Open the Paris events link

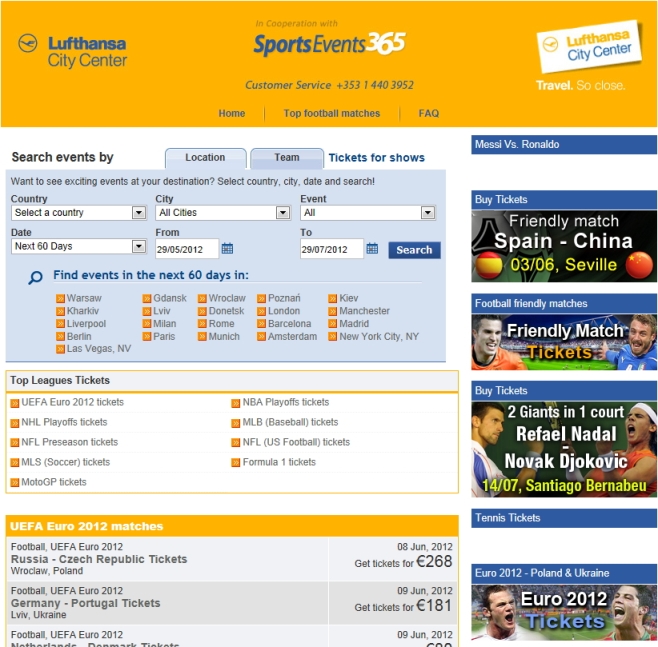(164, 337)
